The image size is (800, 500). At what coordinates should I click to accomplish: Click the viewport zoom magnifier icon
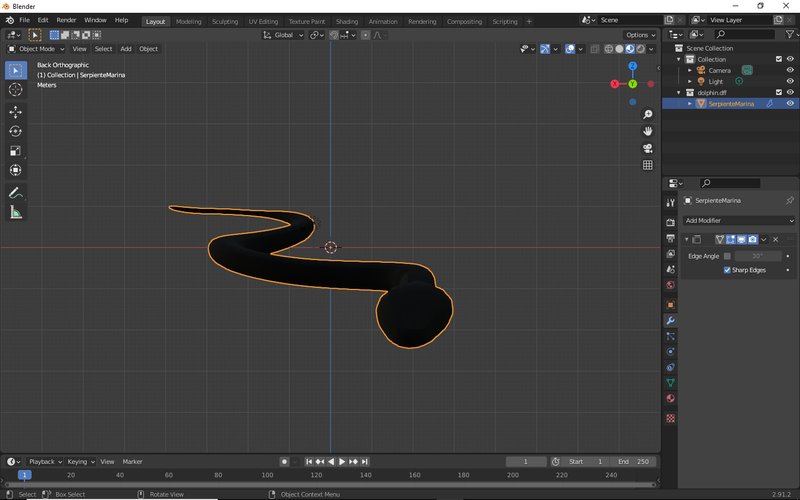point(647,114)
